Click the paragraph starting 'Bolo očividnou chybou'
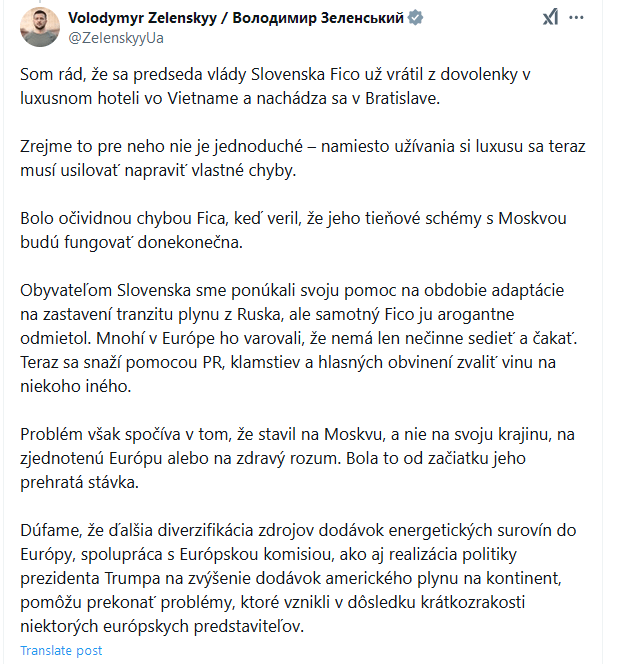 point(293,230)
